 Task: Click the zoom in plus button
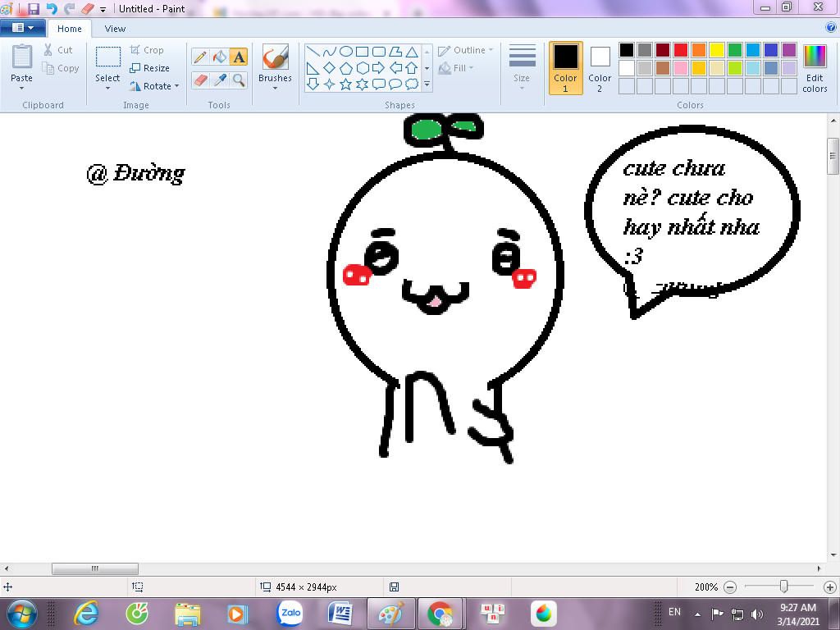click(x=830, y=587)
